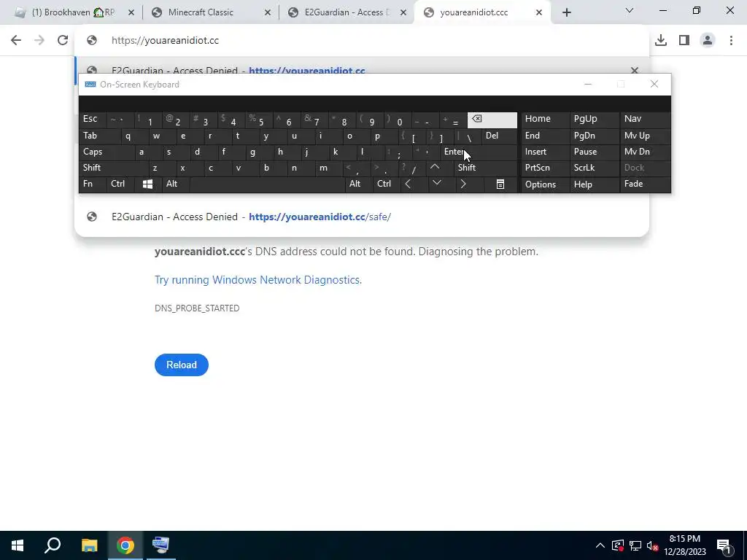
Task: Show hidden system tray icons chevron
Action: coord(600,545)
